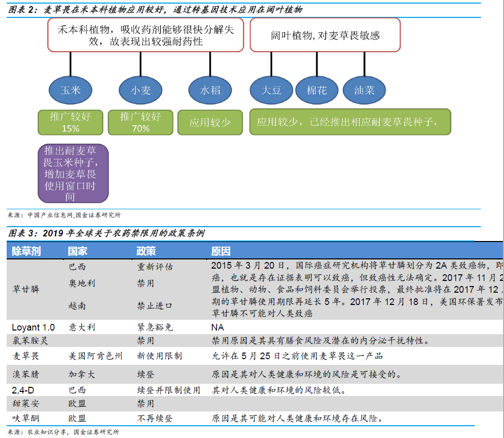Click the 呋草酮 row label
Viewport: 504px width, 438px height.
coord(26,419)
